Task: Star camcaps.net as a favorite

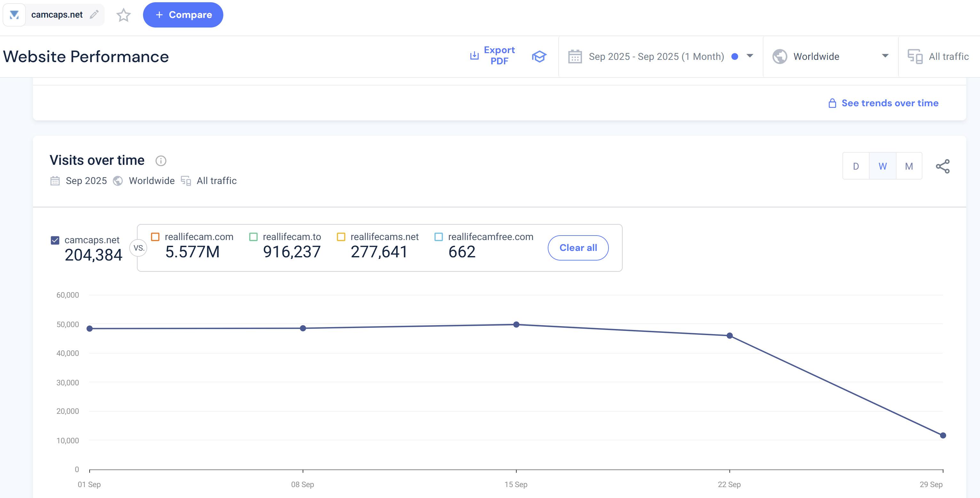Action: 123,15
